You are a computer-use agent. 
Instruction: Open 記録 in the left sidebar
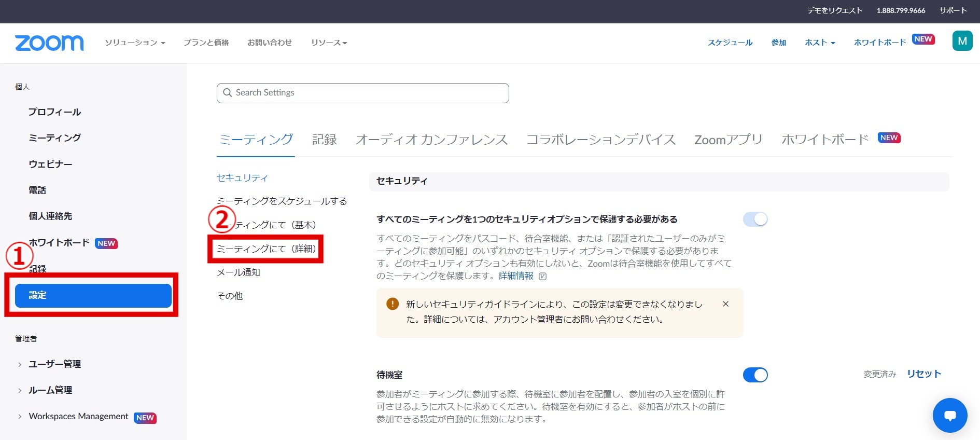pyautogui.click(x=37, y=269)
